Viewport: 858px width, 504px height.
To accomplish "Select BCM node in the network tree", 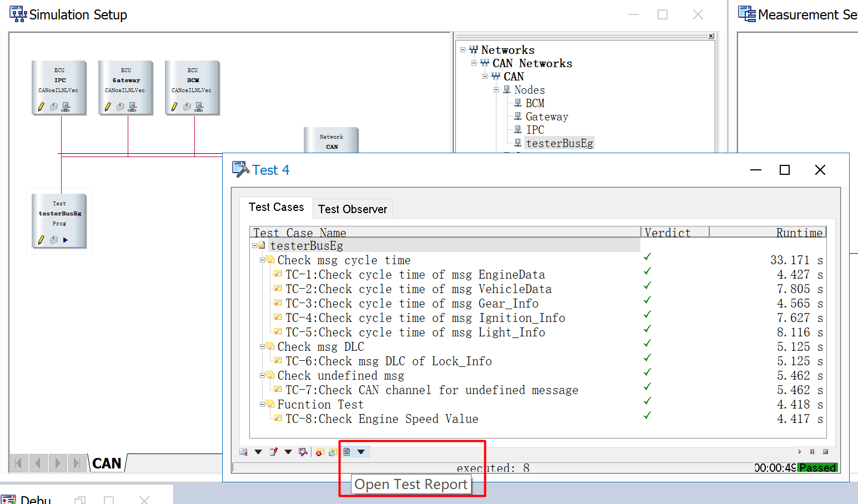I will 535,103.
